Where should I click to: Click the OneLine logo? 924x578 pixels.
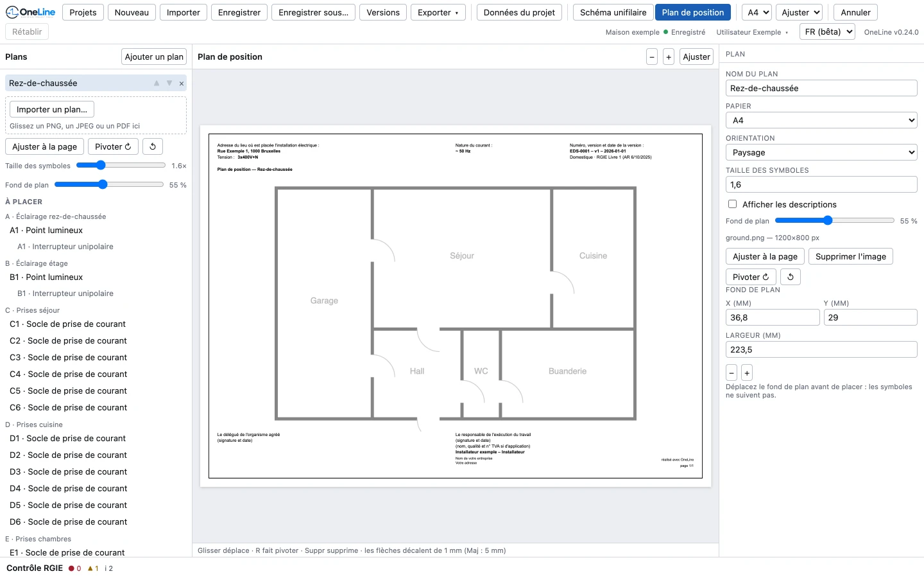coord(30,12)
